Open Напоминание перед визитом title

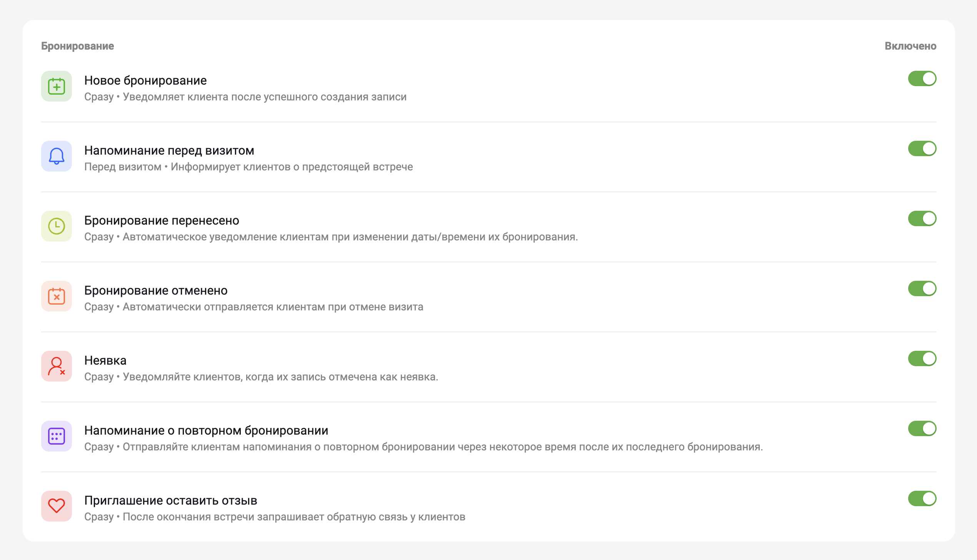(169, 150)
